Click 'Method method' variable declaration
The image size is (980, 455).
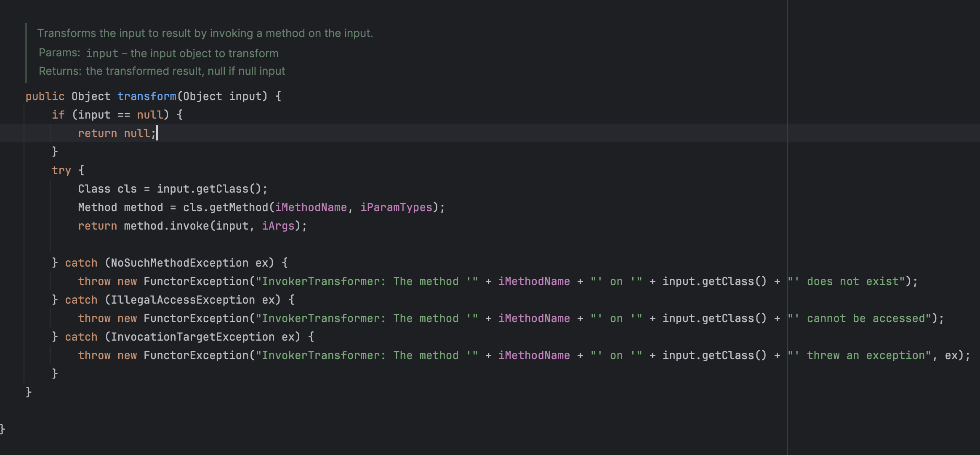[x=120, y=207]
